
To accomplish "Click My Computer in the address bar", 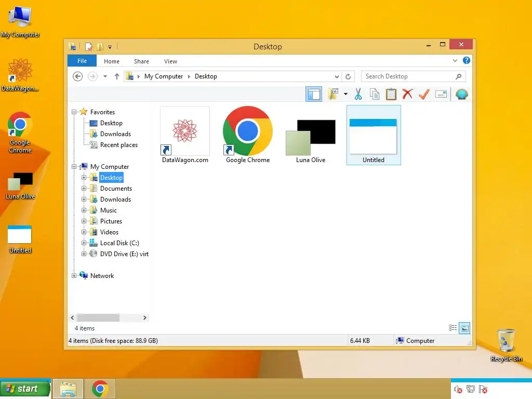I will (x=164, y=76).
